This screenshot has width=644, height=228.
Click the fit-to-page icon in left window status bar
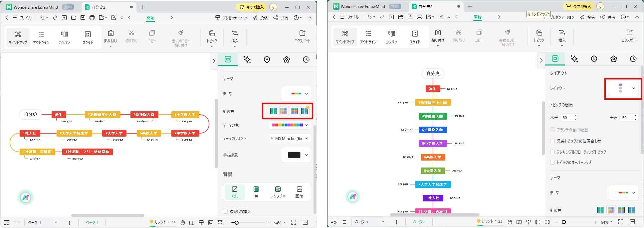[x=210, y=223]
